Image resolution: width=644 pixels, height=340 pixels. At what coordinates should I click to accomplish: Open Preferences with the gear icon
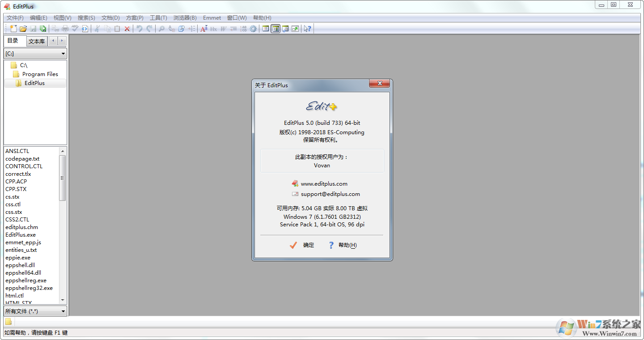pos(254,29)
